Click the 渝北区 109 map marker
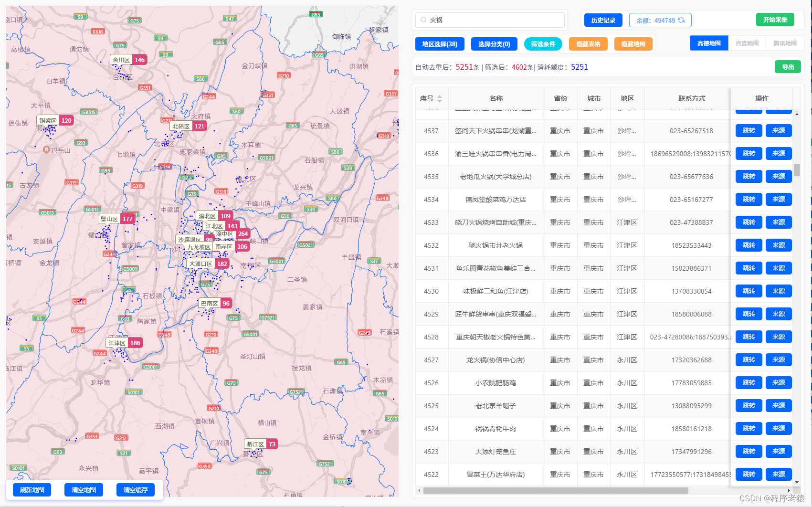 click(x=215, y=216)
